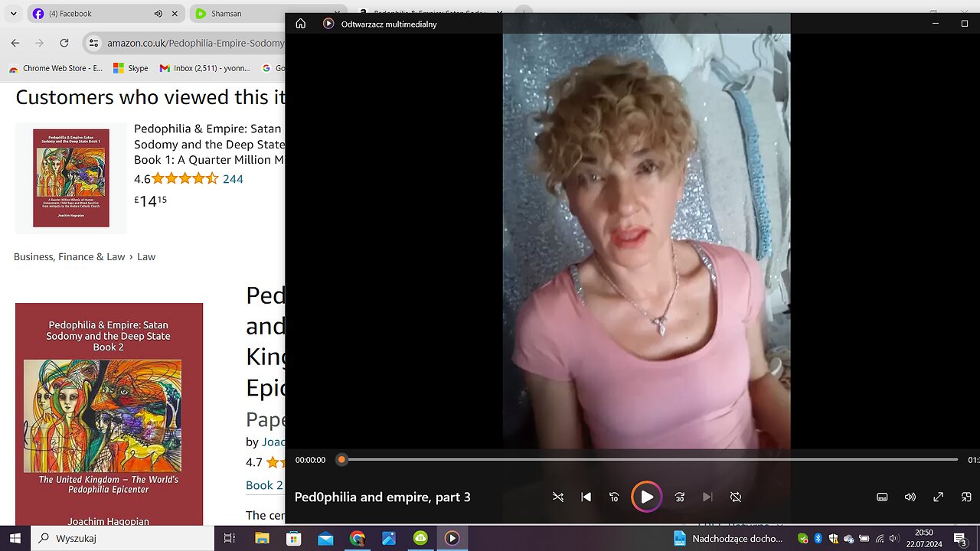Click the video seek bar handle
The image size is (980, 551).
click(x=342, y=460)
